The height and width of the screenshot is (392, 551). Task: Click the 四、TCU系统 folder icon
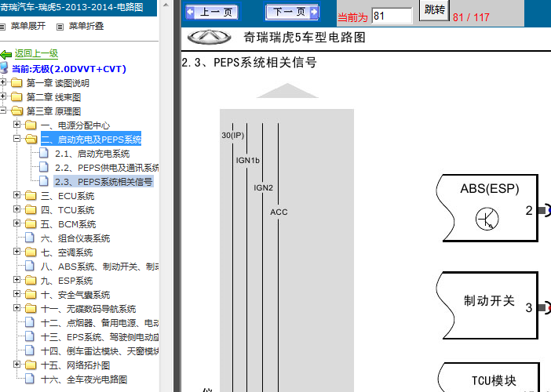tap(31, 209)
